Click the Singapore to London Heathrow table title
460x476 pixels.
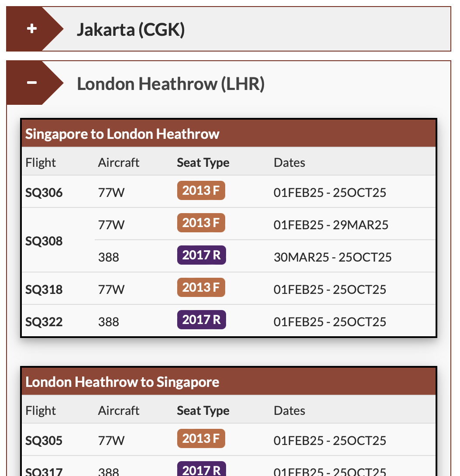pos(122,134)
